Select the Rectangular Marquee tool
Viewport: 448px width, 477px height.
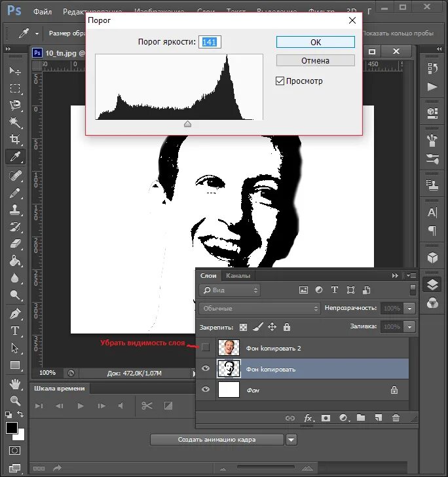coord(14,88)
